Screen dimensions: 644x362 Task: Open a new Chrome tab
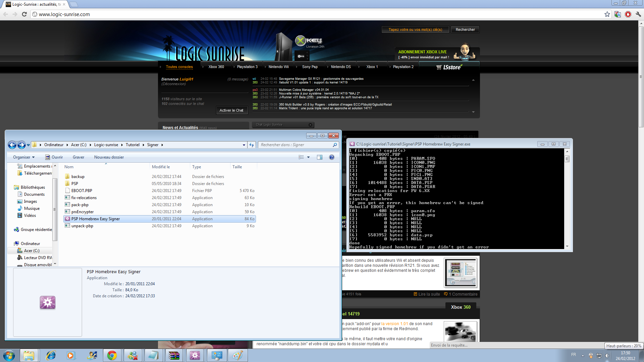click(x=74, y=4)
